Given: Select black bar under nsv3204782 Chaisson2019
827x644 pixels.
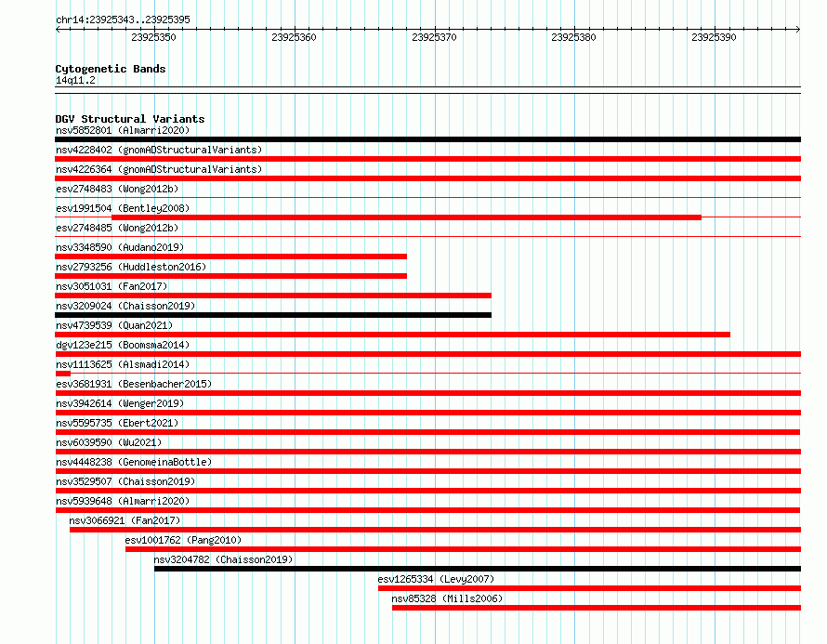Looking at the screenshot, I should pyautogui.click(x=478, y=569).
